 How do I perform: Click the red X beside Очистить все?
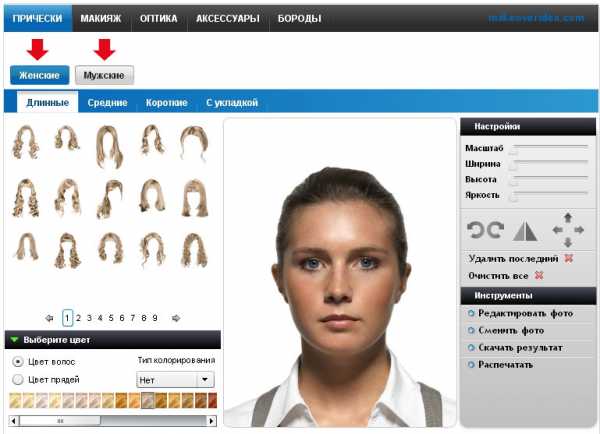[539, 275]
